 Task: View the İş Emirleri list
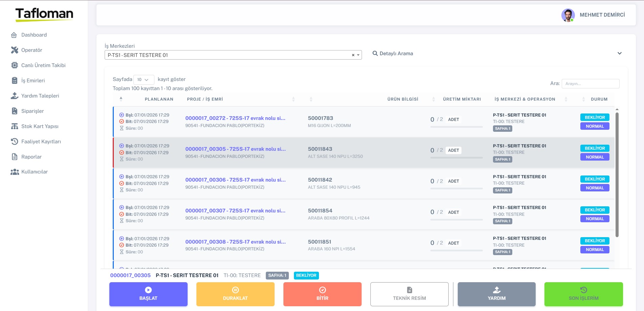pos(33,80)
